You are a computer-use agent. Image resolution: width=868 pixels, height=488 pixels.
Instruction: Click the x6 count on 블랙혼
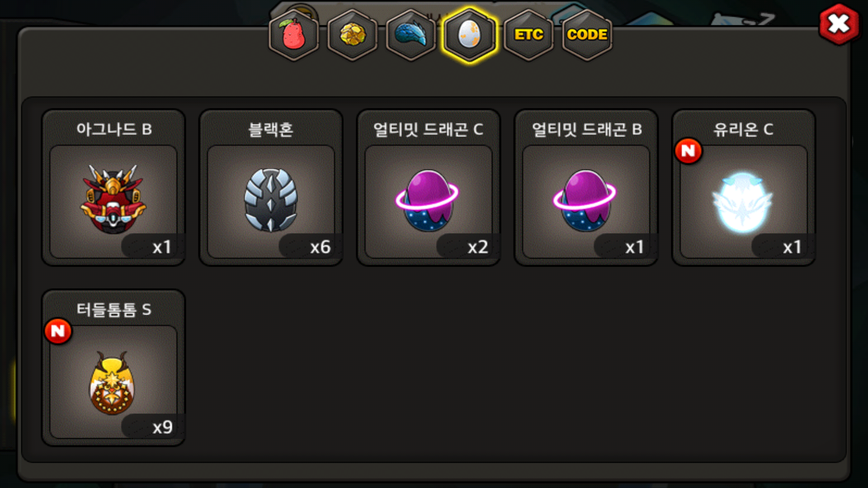click(320, 247)
